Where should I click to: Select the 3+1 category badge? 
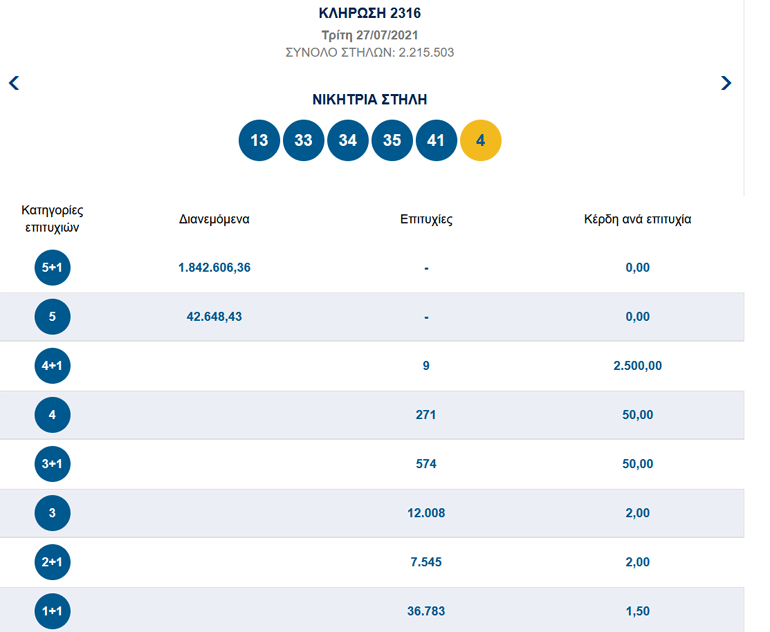(x=52, y=464)
